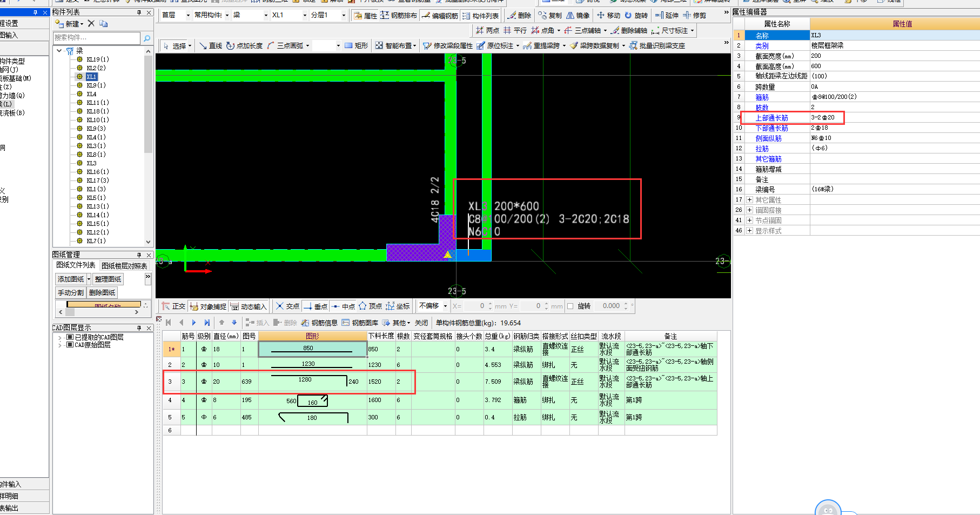Toggle 动态输入 dynamic input
The width and height of the screenshot is (980, 515).
coord(249,306)
